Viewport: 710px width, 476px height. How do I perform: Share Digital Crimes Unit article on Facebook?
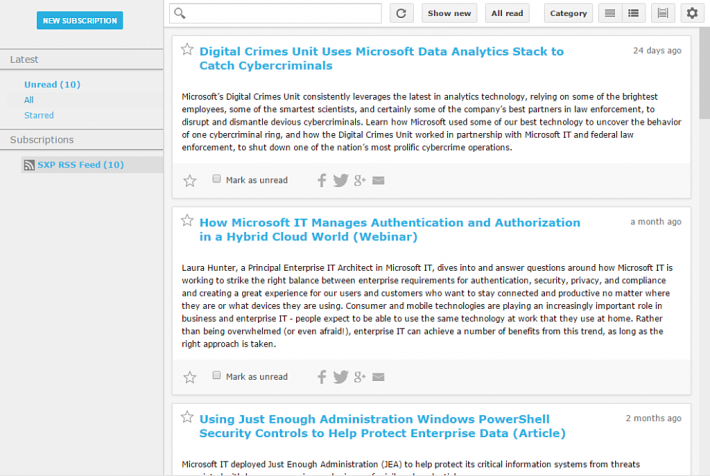[x=321, y=180]
